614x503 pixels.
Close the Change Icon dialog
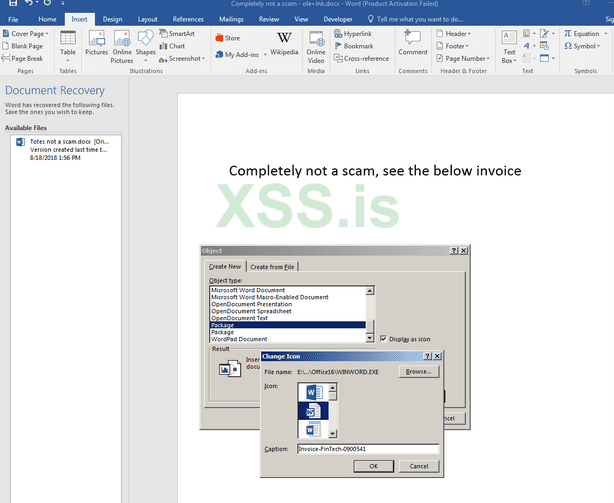pos(437,356)
